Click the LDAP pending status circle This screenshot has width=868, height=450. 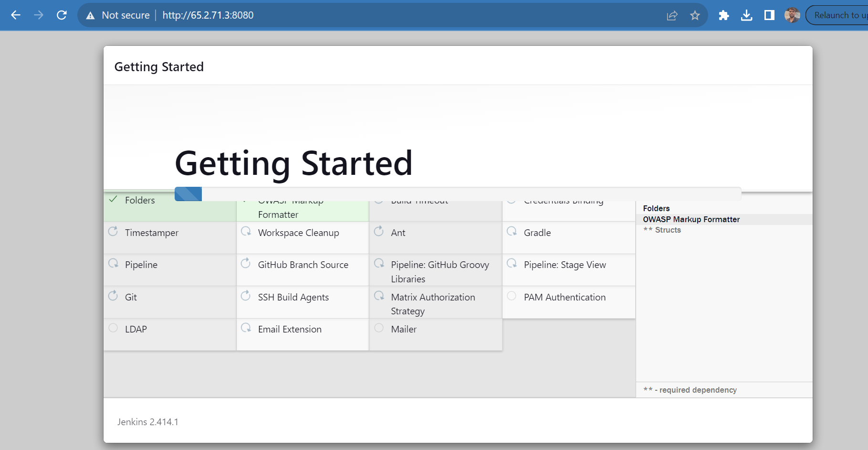tap(113, 328)
